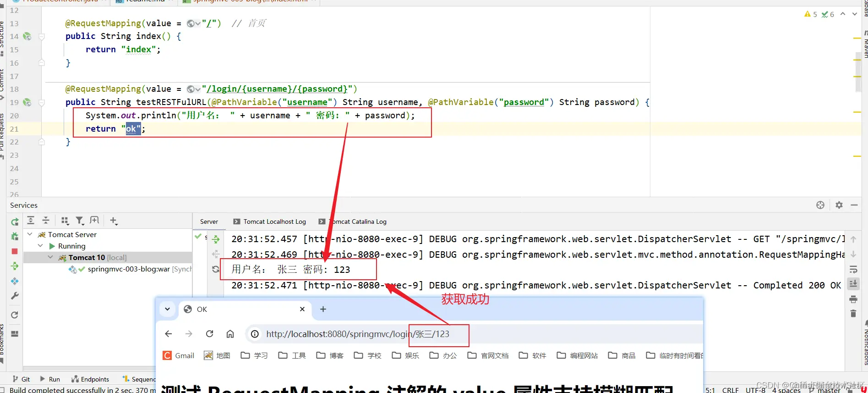Open browser tab search chevron
The height and width of the screenshot is (393, 868).
coord(168,309)
